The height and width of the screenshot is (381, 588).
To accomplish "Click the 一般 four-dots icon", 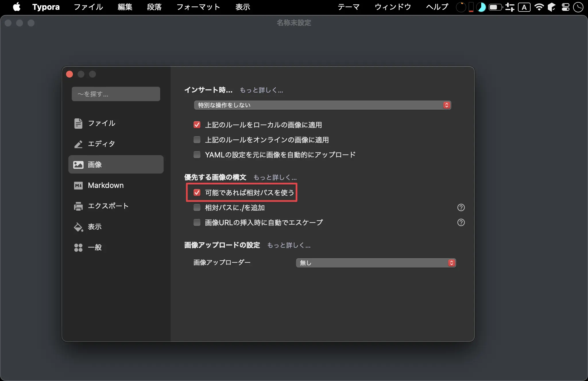I will tap(78, 247).
